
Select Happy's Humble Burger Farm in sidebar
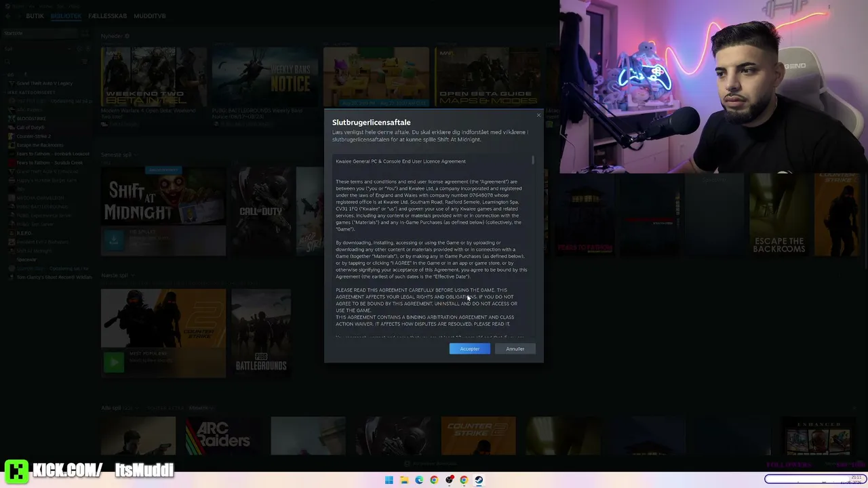46,180
